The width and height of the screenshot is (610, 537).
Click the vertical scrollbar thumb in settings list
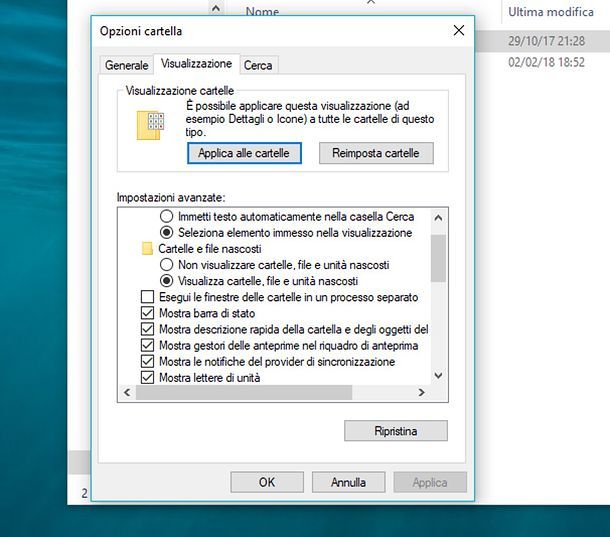[x=438, y=258]
